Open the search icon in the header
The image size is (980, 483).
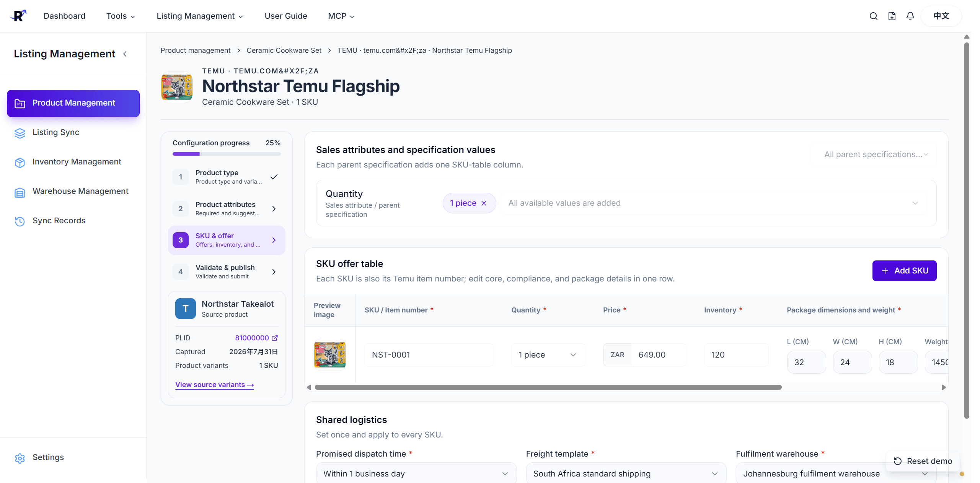pyautogui.click(x=873, y=16)
